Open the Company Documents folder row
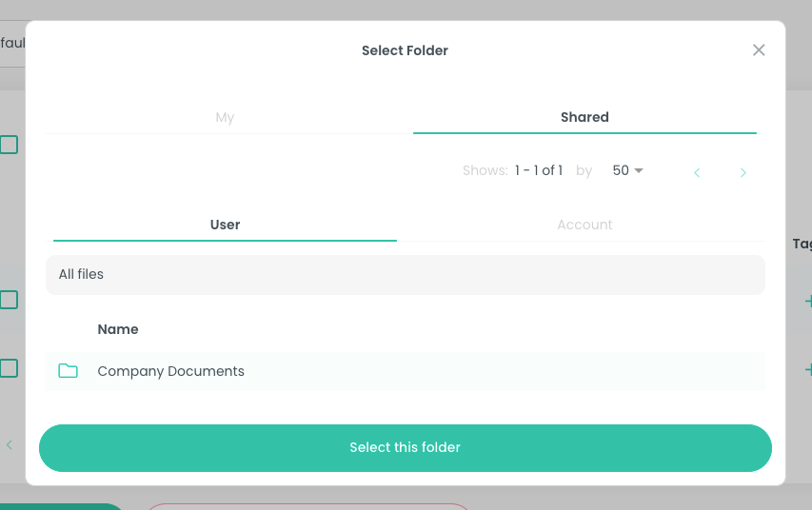The height and width of the screenshot is (510, 812). click(171, 371)
